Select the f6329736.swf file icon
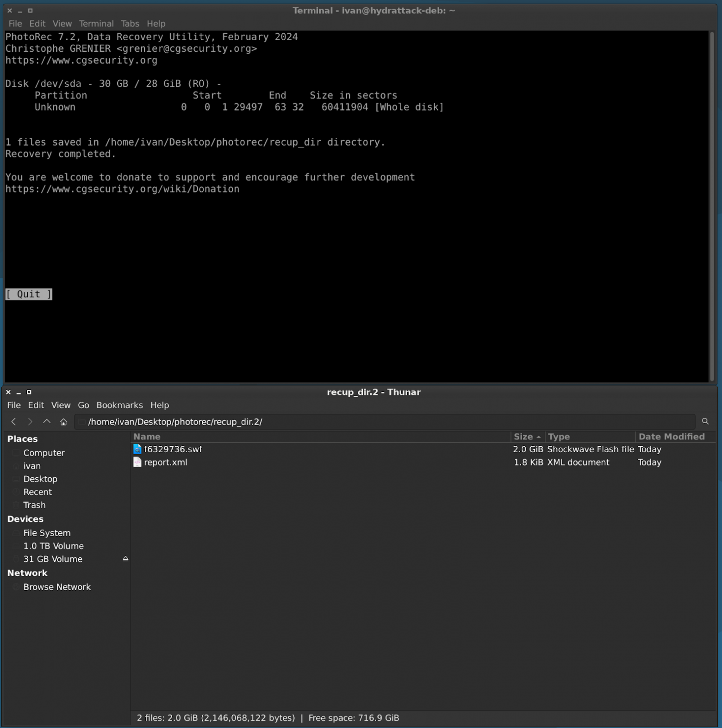The width and height of the screenshot is (722, 728). (x=137, y=449)
